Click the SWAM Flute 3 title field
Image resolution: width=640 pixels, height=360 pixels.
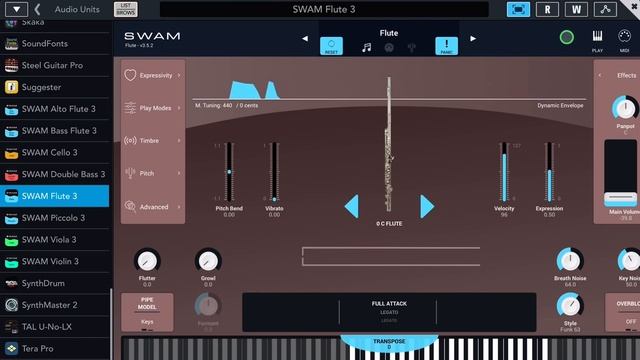tap(324, 9)
